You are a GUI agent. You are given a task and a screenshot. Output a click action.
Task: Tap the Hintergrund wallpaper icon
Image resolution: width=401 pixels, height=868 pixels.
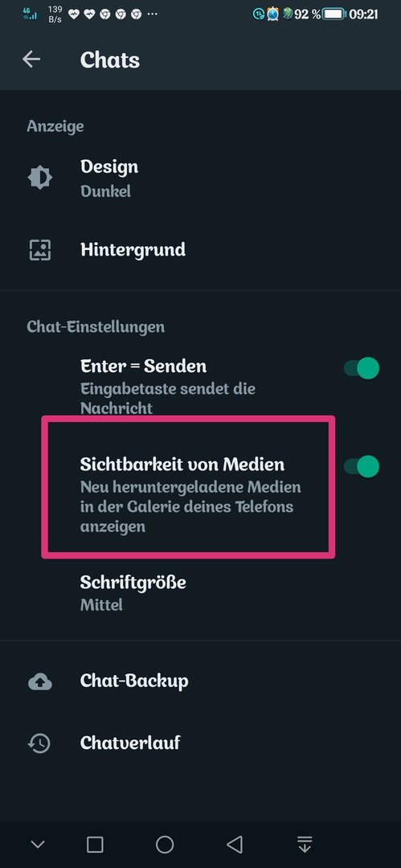click(x=40, y=250)
